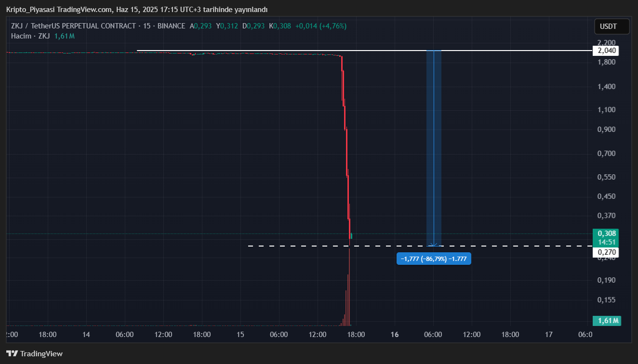The image size is (638, 364).
Task: Click the 1,61M volume tag on axis
Action: (606, 321)
